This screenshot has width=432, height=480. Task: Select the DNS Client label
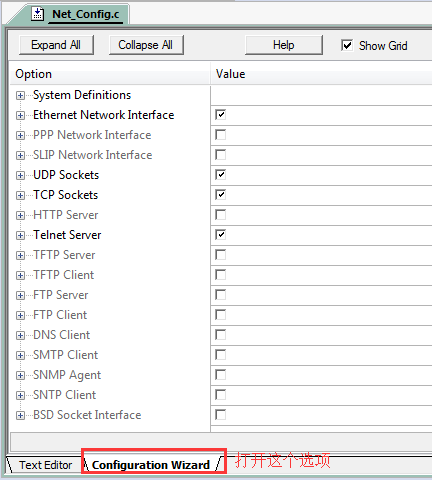click(62, 335)
